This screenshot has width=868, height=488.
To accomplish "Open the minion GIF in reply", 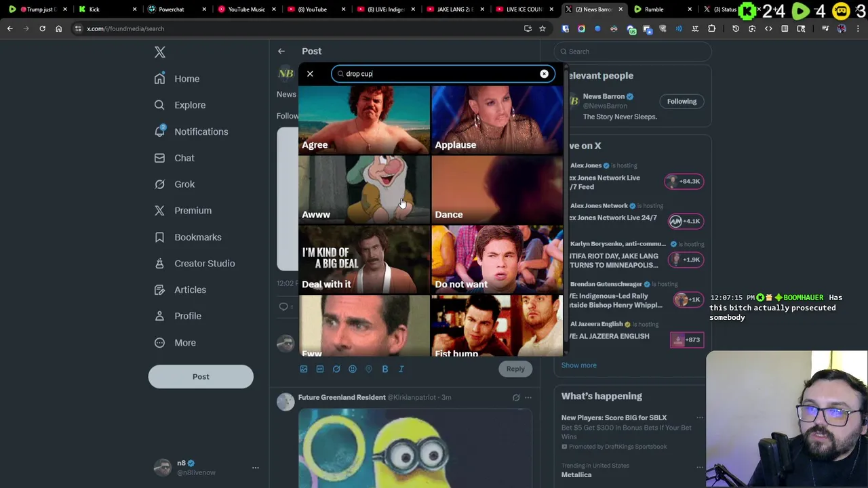I will [415, 448].
